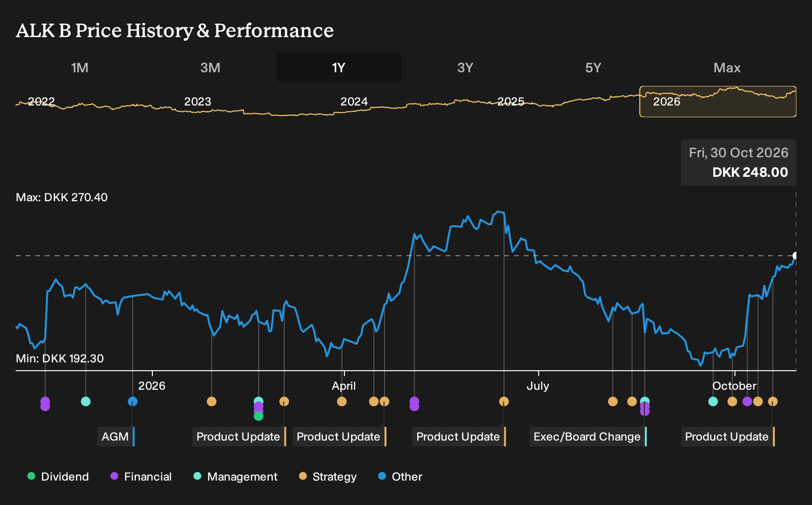Screen dimensions: 812x505
Task: Click the white latest-price point on the chart
Action: coord(795,255)
